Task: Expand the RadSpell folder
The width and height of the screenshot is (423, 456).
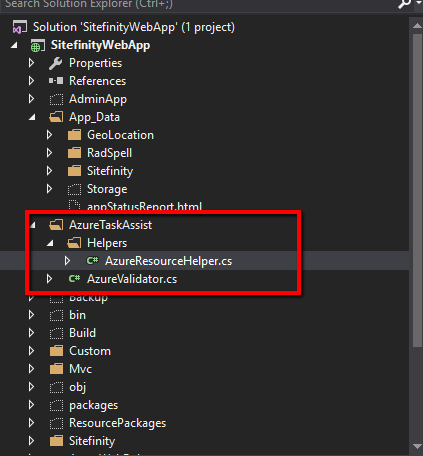Action: 49,153
